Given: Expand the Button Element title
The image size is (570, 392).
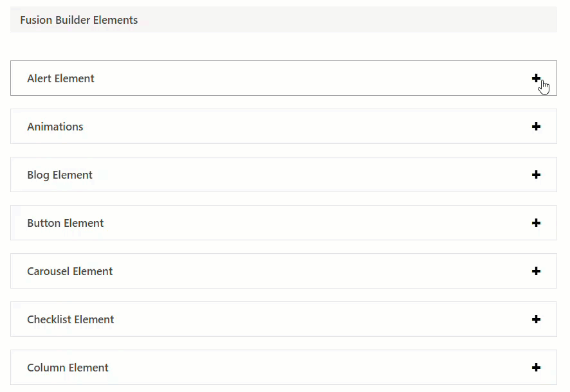Looking at the screenshot, I should pyautogui.click(x=66, y=223).
